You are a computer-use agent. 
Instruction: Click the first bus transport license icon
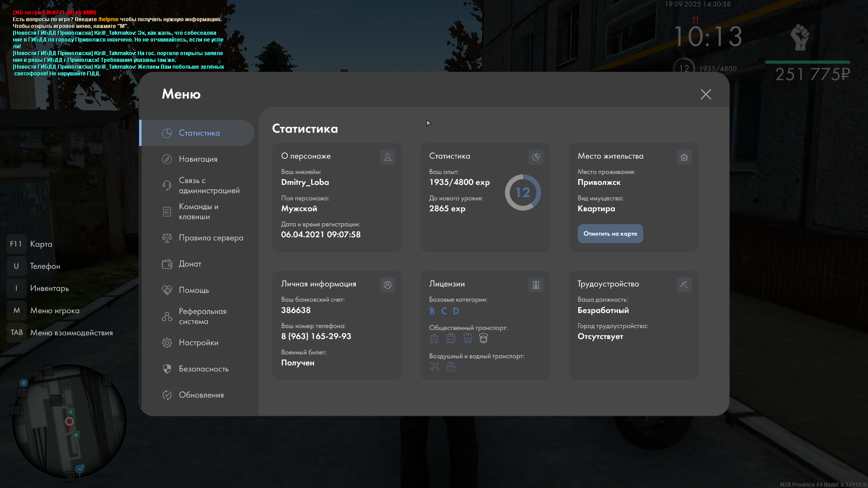coord(434,338)
